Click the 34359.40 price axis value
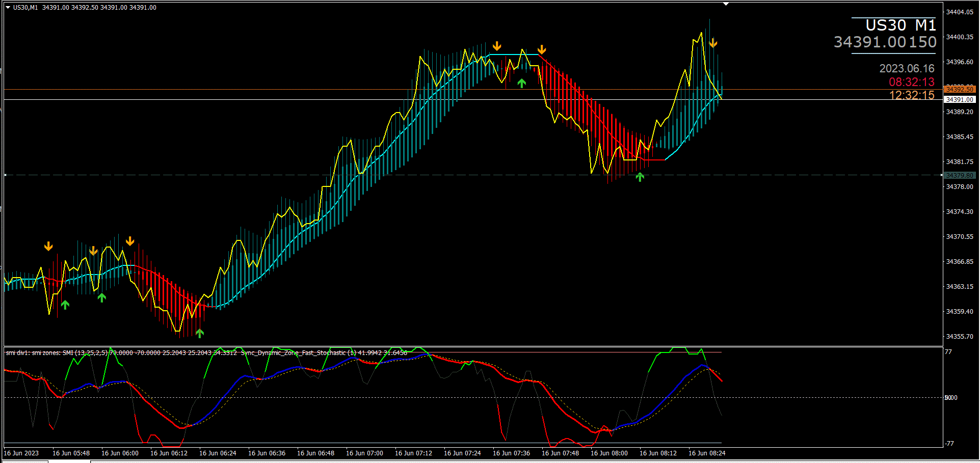The height and width of the screenshot is (463, 980). click(960, 312)
